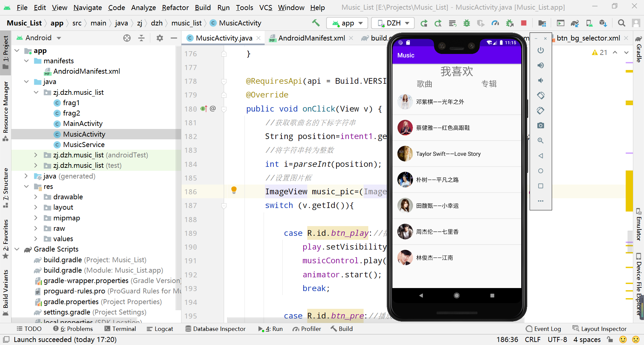Open Search Everywhere magnifier icon

(622, 23)
